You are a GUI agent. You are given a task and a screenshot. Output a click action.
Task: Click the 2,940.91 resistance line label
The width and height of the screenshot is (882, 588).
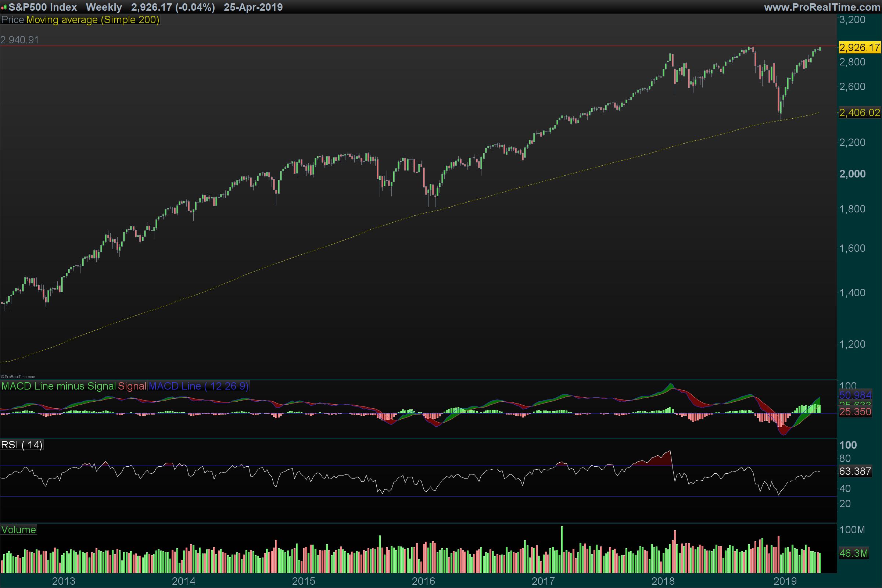pos(19,40)
